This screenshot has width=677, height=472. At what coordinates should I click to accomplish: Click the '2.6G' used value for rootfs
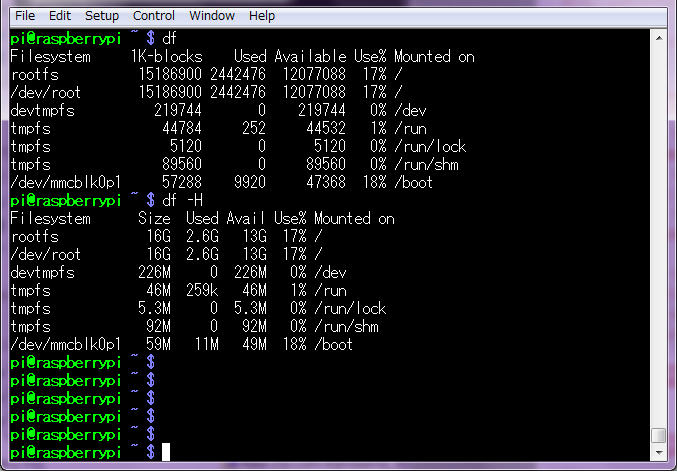[x=202, y=237]
